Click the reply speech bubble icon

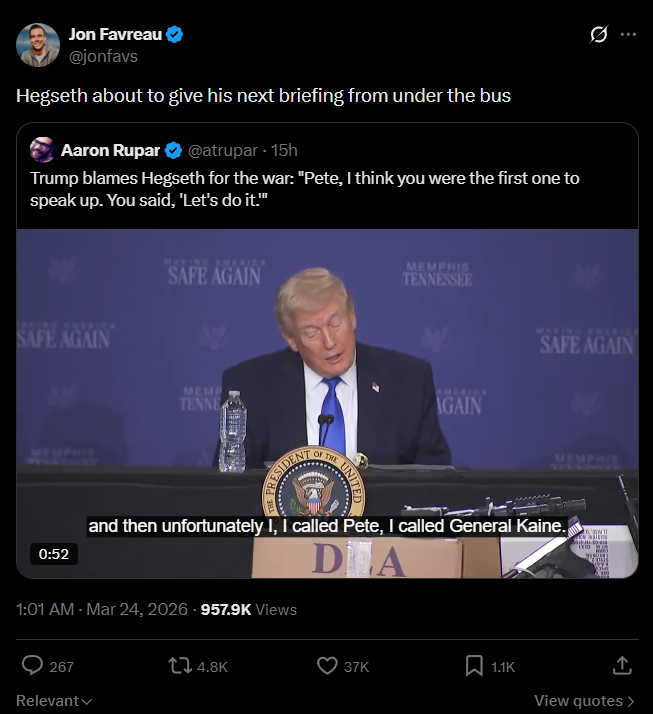pyautogui.click(x=33, y=665)
